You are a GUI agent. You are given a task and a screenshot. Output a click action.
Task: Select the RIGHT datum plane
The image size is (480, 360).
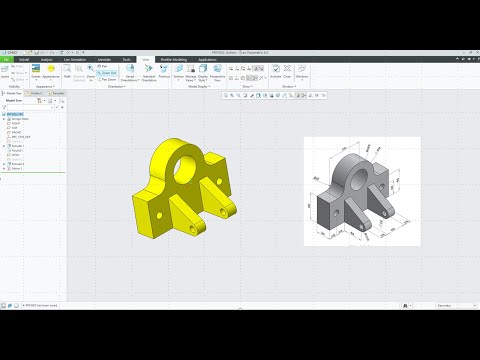[x=14, y=123]
